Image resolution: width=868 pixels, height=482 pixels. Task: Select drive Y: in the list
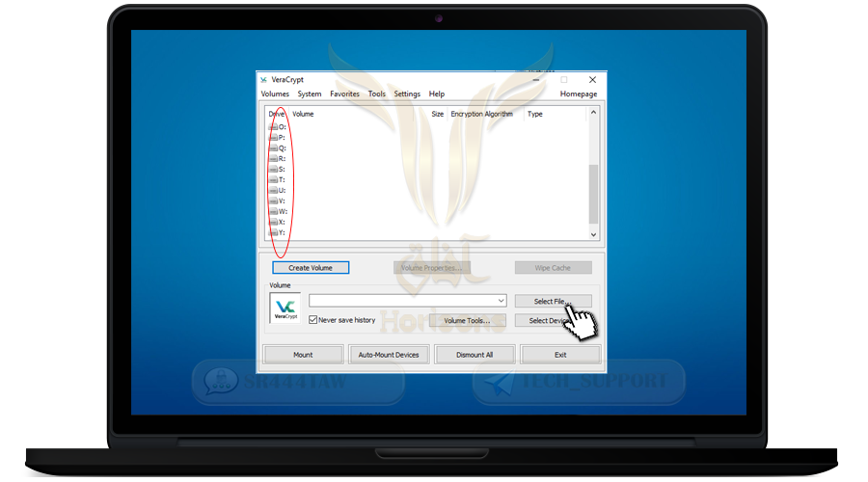[278, 232]
